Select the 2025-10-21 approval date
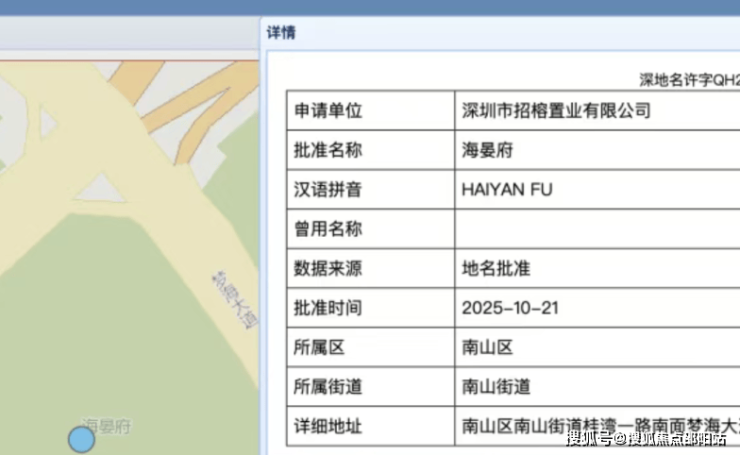This screenshot has width=740, height=455. point(510,307)
